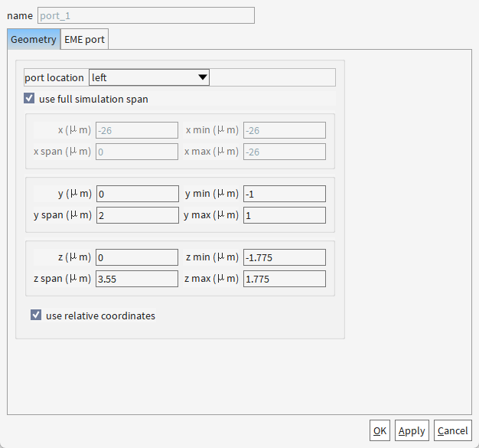
Task: Switch to the Geometry tab
Action: point(34,39)
